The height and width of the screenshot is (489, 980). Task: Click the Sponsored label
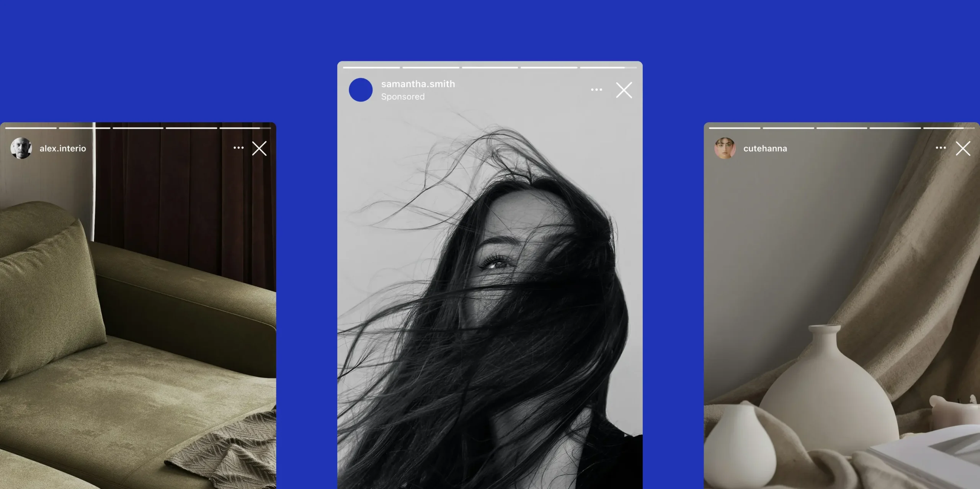point(403,97)
